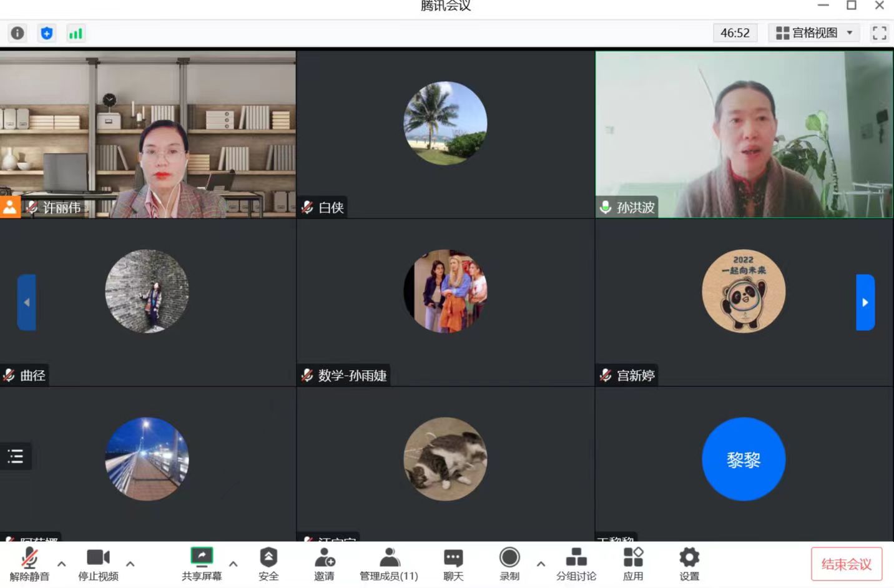This screenshot has width=894, height=588.
Task: Click Share Screen (共享屏幕)
Action: 202,564
